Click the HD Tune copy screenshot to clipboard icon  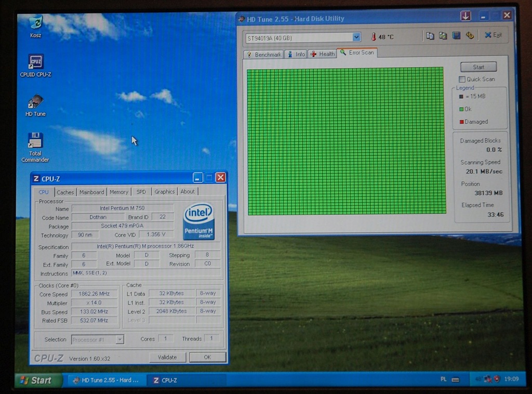[443, 36]
